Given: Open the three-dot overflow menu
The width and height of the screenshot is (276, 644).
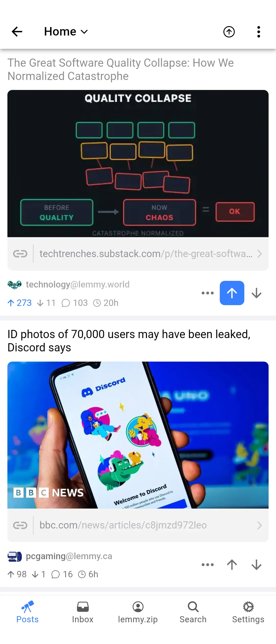Looking at the screenshot, I should click(259, 32).
